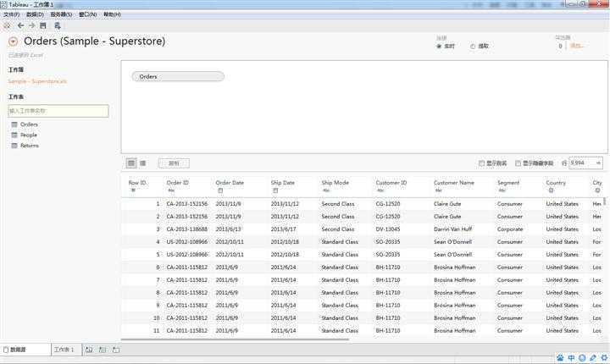610x364 pixels.
Task: Select the extract connection radio button
Action: tap(473, 46)
